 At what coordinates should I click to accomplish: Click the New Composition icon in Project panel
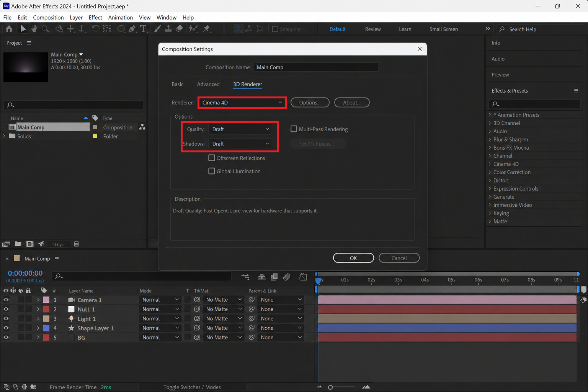point(29,244)
